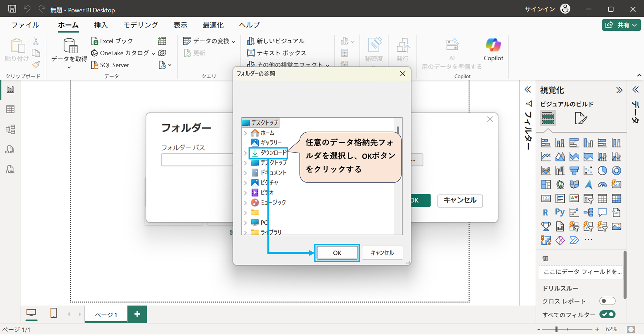Expand the PC tree node

pos(246,222)
